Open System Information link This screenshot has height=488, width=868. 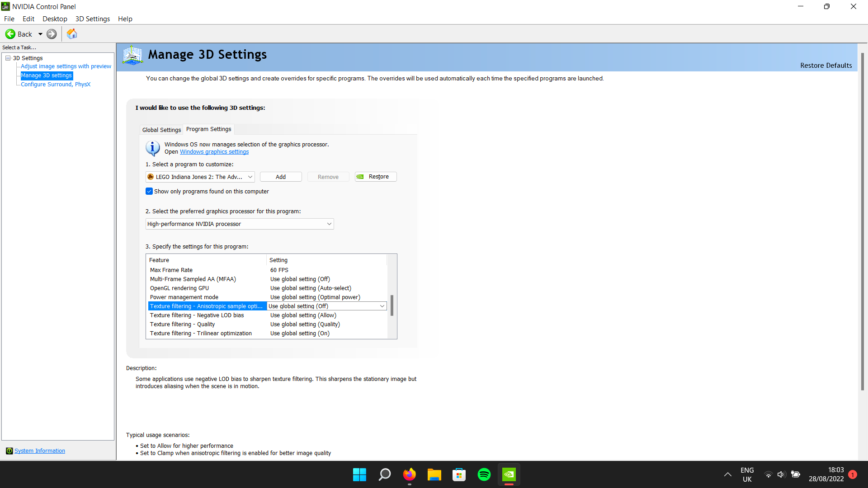[40, 451]
